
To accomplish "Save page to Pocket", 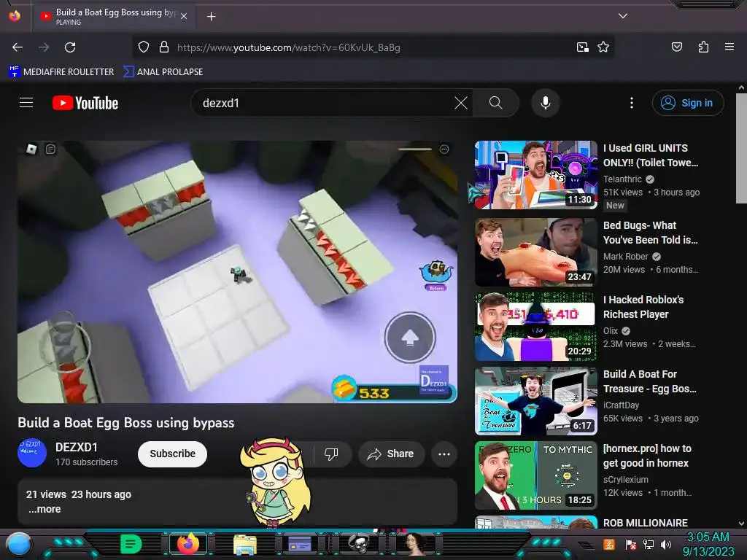I will coord(676,47).
